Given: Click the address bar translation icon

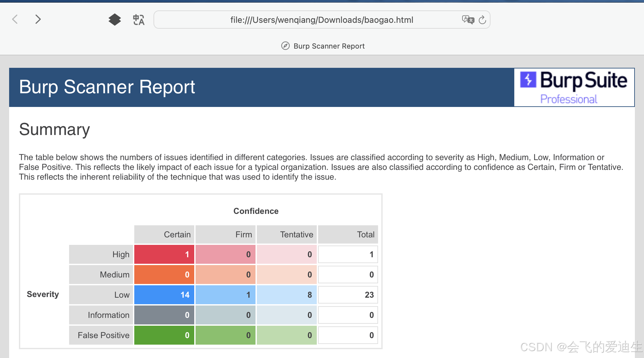Looking at the screenshot, I should (468, 20).
